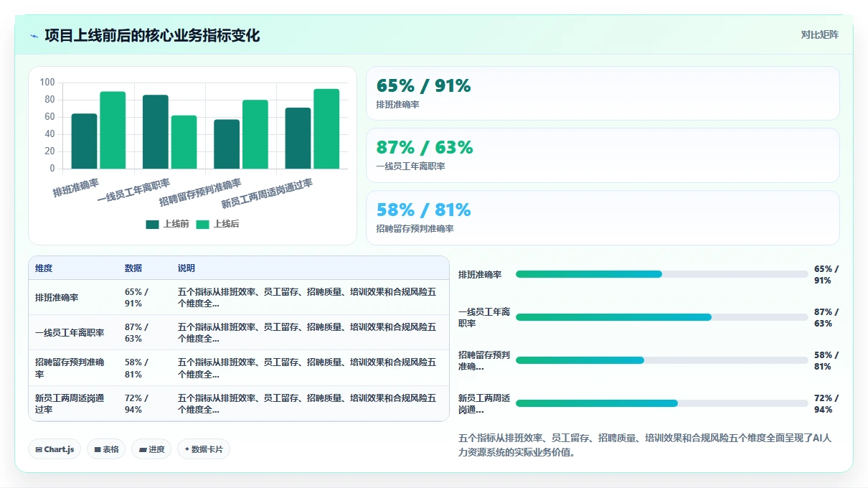The width and height of the screenshot is (868, 488).
Task: Click the lightning icon beside the title
Action: click(x=34, y=36)
